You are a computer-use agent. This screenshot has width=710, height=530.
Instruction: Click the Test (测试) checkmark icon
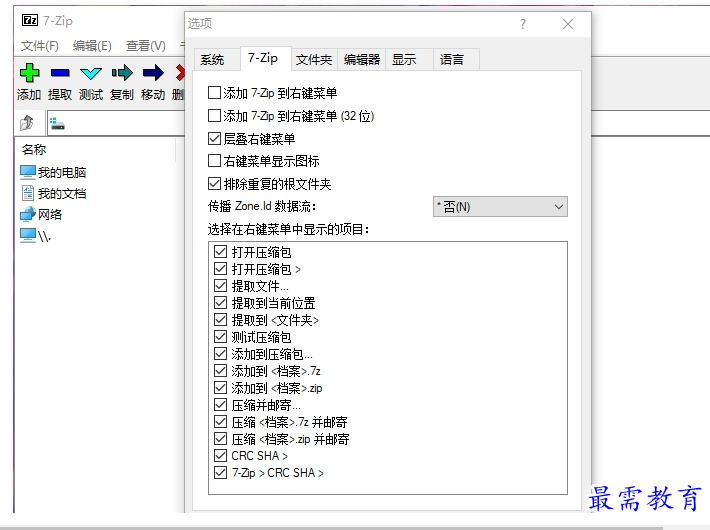pos(91,73)
